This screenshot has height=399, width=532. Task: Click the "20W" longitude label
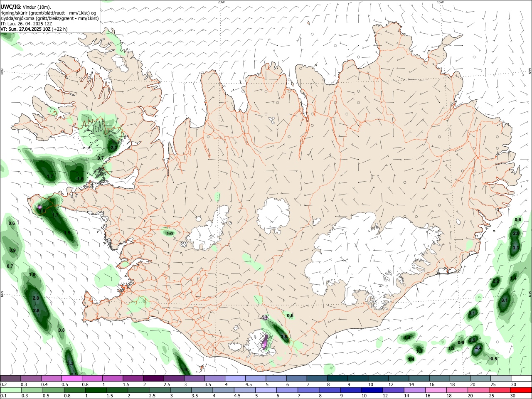pyautogui.click(x=221, y=2)
